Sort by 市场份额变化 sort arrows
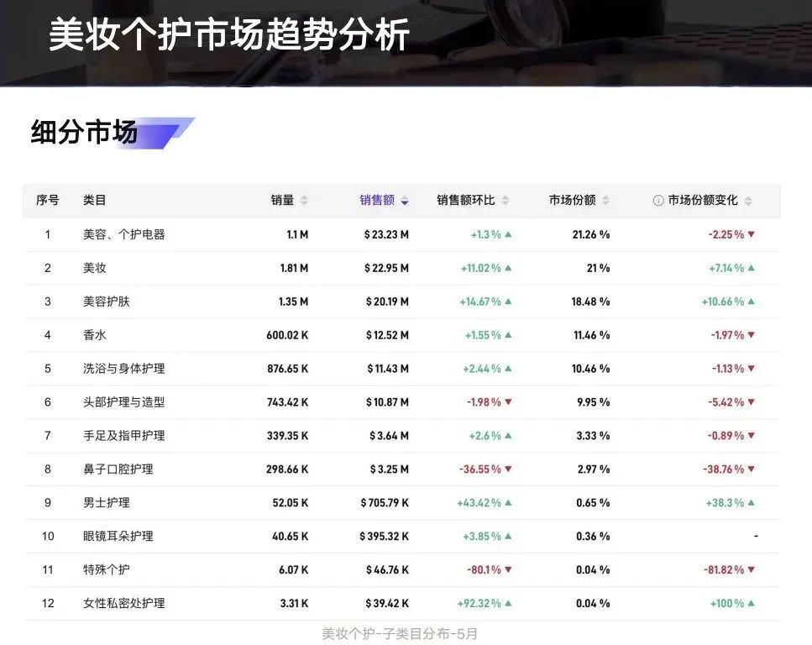The image size is (812, 645). pyautogui.click(x=748, y=200)
